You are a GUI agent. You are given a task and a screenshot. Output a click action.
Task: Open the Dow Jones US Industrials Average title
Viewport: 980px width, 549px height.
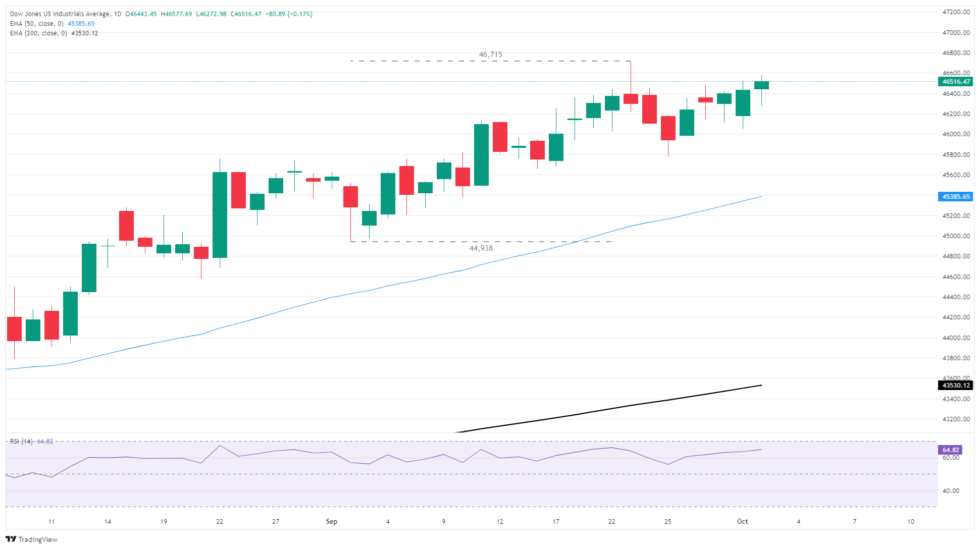[60, 14]
